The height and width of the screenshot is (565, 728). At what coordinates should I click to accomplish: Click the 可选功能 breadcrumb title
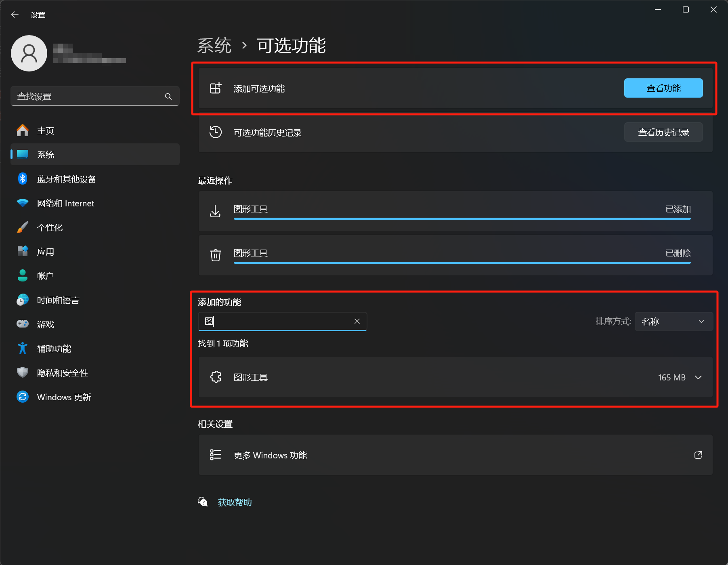pos(292,45)
